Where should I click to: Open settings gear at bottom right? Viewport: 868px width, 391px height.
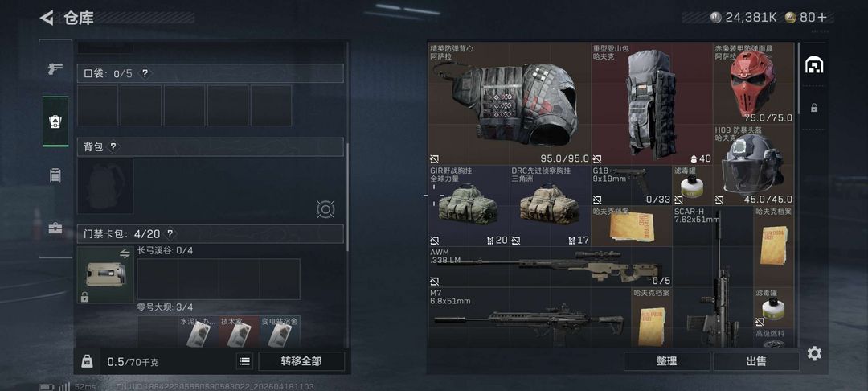pos(814,353)
